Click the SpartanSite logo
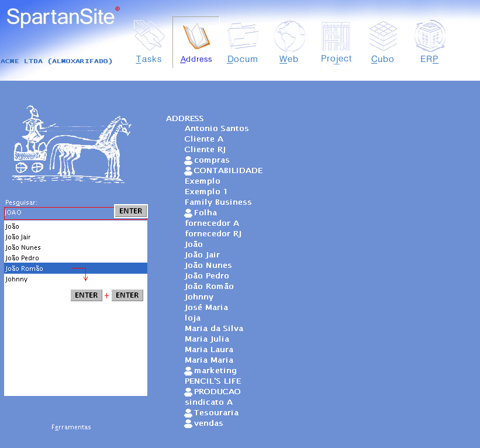Screen dimensions: 480x448 63,16
